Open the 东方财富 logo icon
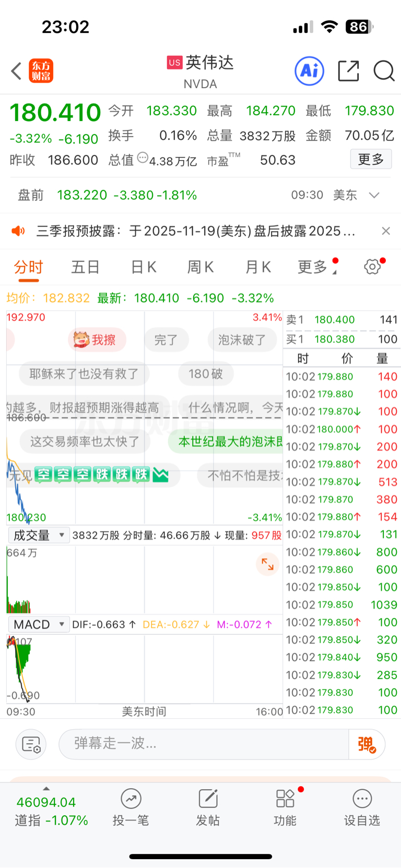 41,71
